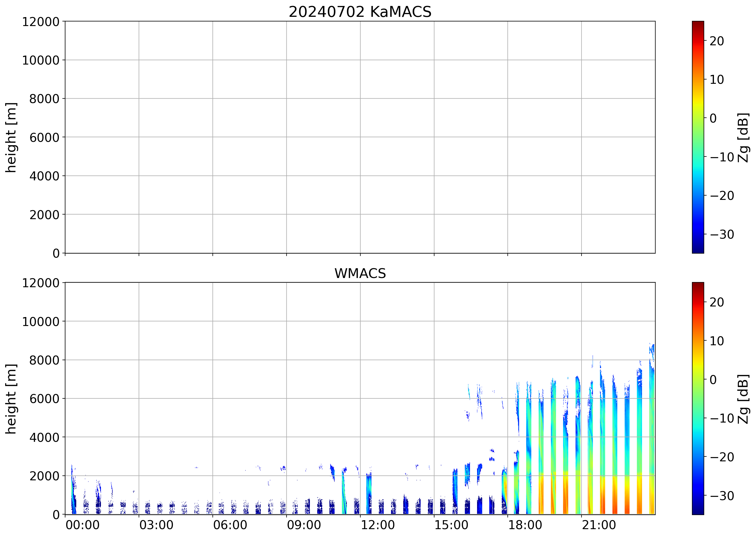Click the 4000 tick label on the KaMACS y-axis
756x537 pixels.
tap(44, 176)
